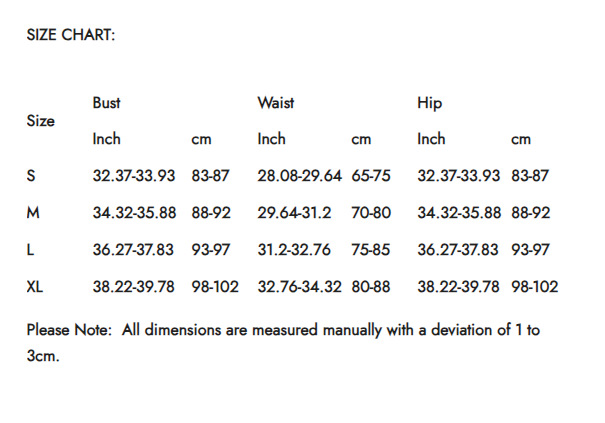Click the Inch subheader under Waist
The width and height of the screenshot is (605, 423).
point(271,139)
